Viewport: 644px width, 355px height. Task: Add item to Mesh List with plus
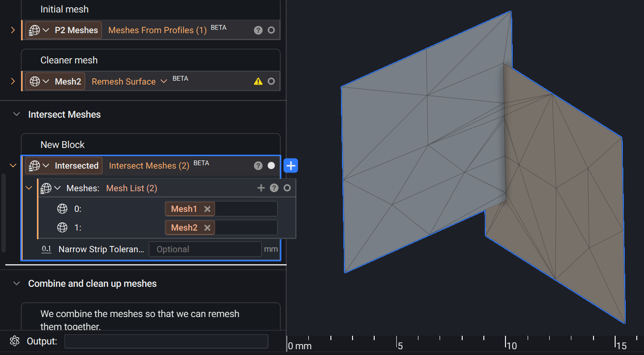point(261,188)
